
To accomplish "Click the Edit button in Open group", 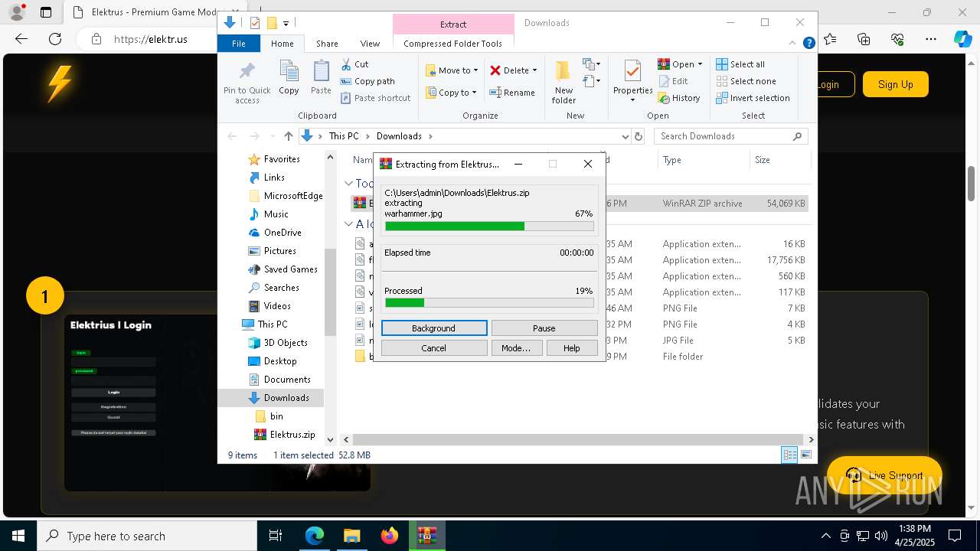I will pos(672,81).
